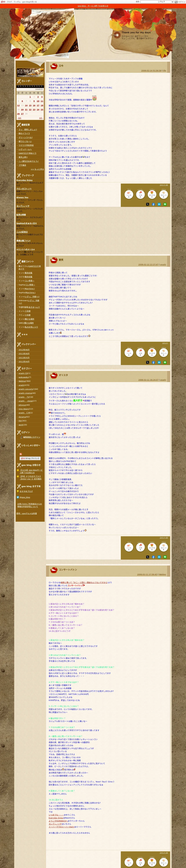The height and width of the screenshot is (868, 186).
Task: Open goo blogの思い出 in the top bar
Action: coord(30,2)
